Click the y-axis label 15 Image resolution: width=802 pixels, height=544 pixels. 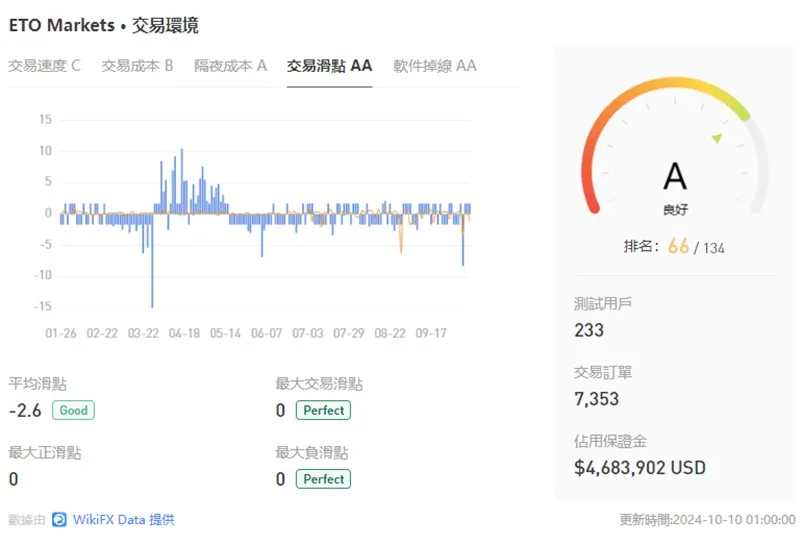coord(46,120)
